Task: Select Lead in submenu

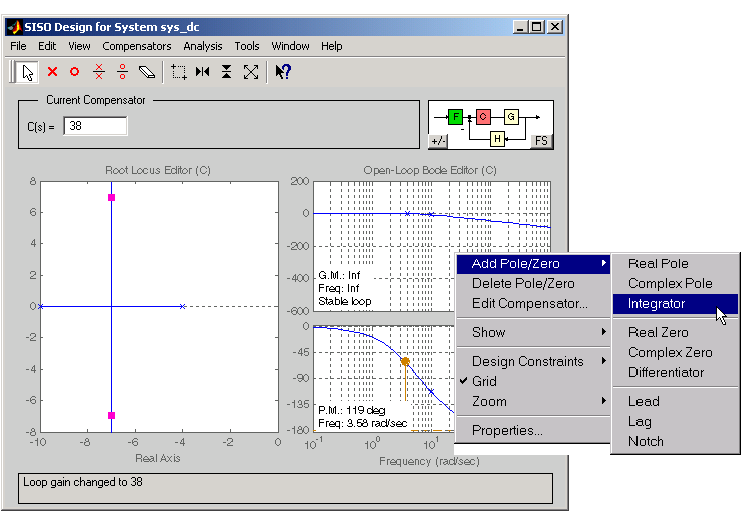Action: (x=675, y=402)
